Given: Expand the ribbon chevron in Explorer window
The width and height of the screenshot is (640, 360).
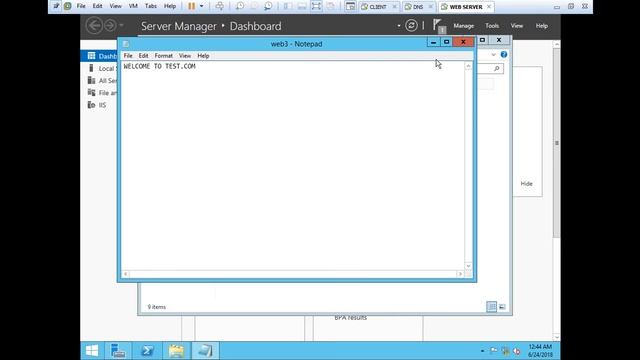Looking at the screenshot, I should point(493,54).
